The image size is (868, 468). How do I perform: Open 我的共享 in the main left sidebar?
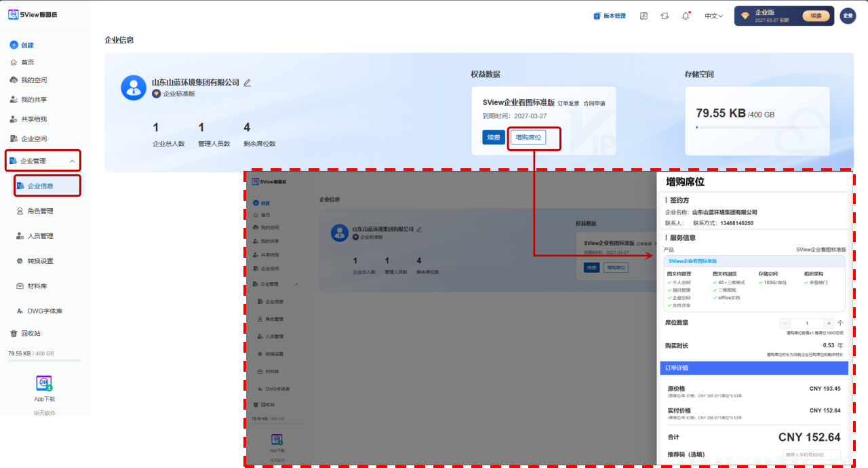pyautogui.click(x=28, y=100)
